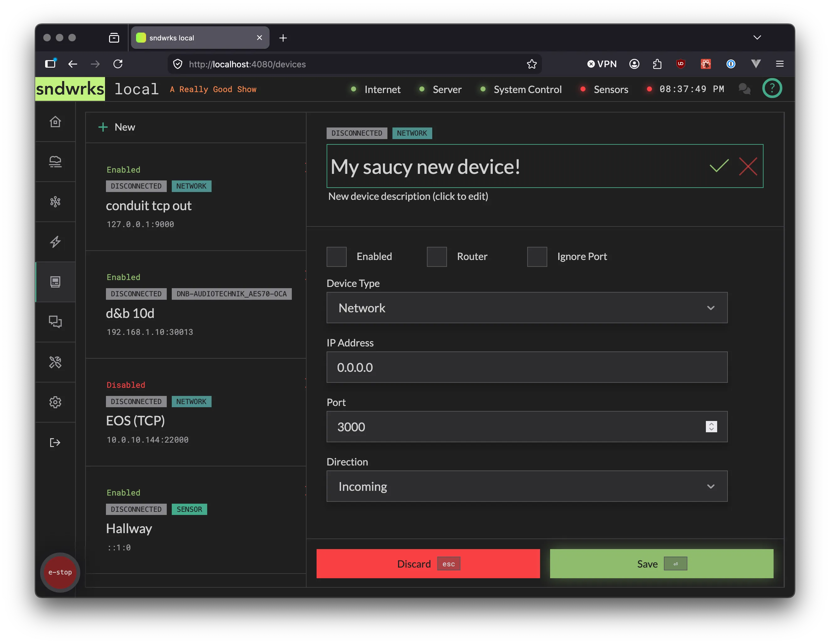Click the SENSOR tag on Hallway
This screenshot has width=830, height=644.
click(x=189, y=509)
